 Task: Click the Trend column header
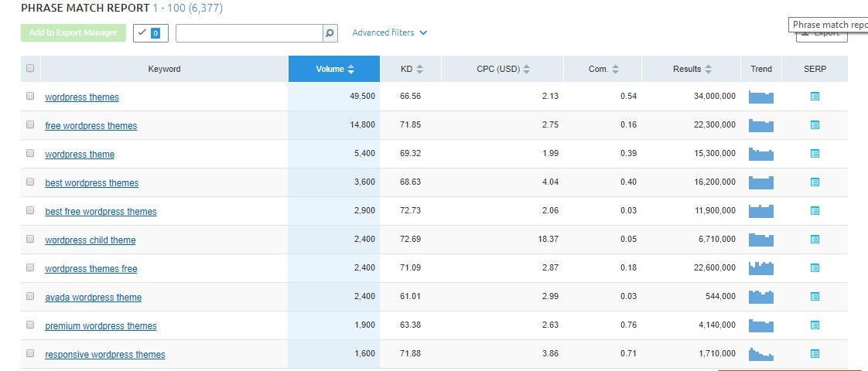[x=761, y=69]
